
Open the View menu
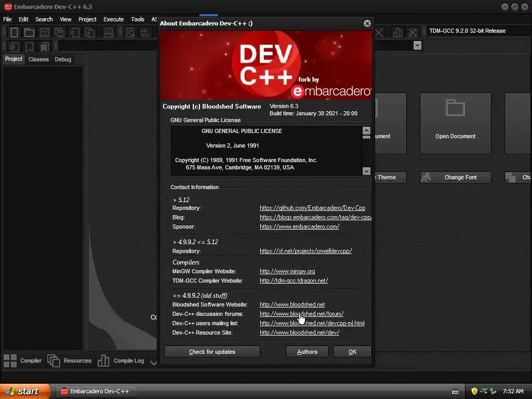tap(65, 19)
